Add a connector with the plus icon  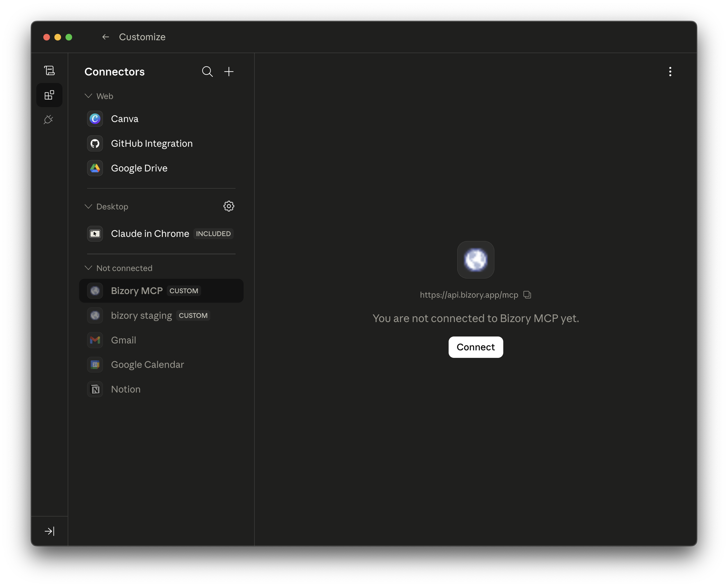click(x=229, y=72)
